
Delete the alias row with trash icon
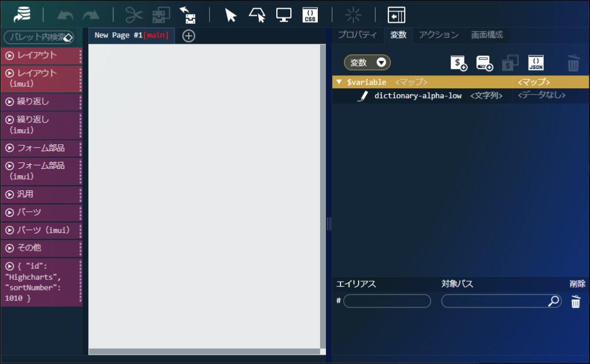(x=576, y=301)
